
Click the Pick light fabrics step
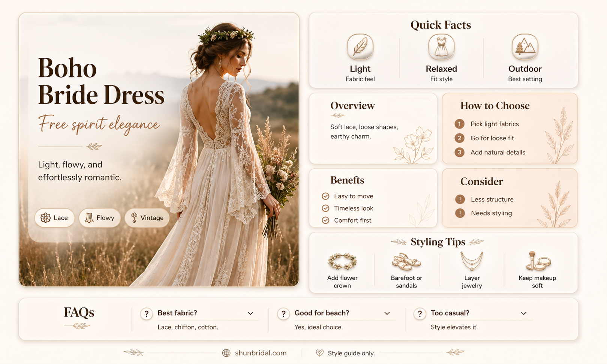pyautogui.click(x=495, y=124)
